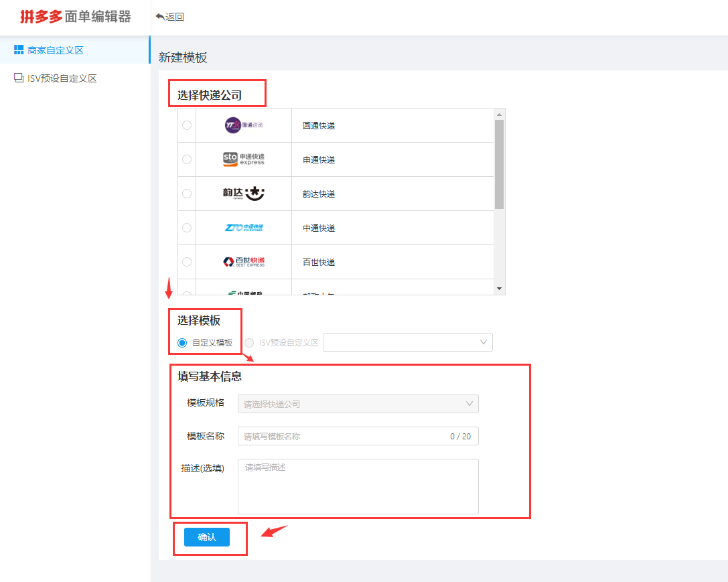This screenshot has width=728, height=582.
Task: Click the 韵达快递 name text
Action: [319, 194]
